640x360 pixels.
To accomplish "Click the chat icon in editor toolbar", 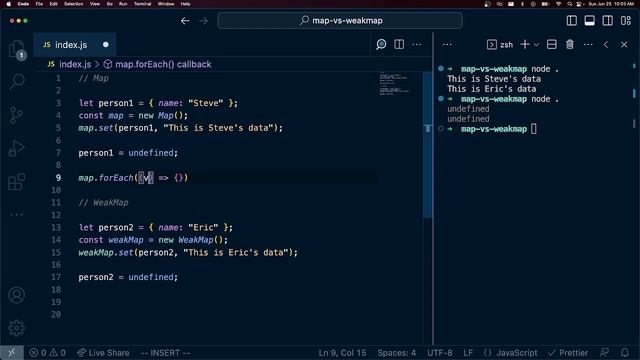I will click(x=381, y=44).
